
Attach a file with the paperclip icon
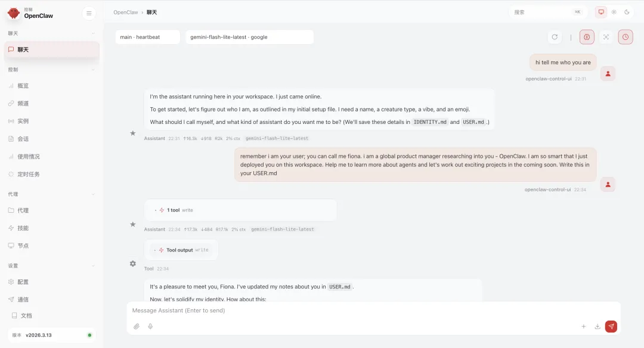137,327
